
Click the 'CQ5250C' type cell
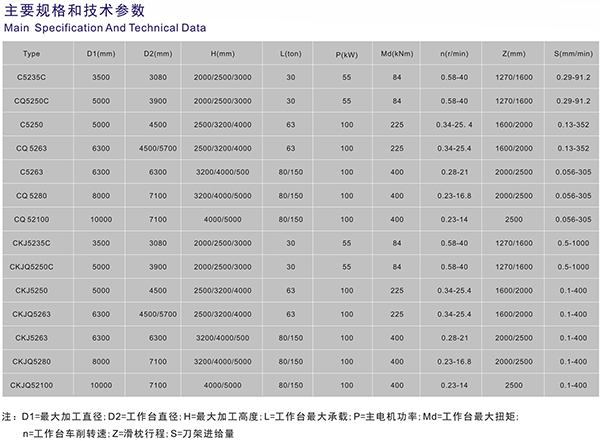[x=31, y=101]
